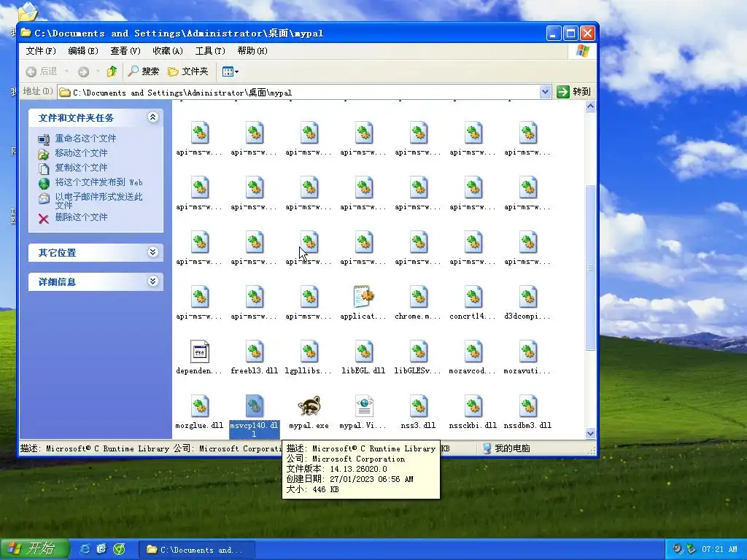
Task: Select the dependen... file icon
Action: click(200, 351)
